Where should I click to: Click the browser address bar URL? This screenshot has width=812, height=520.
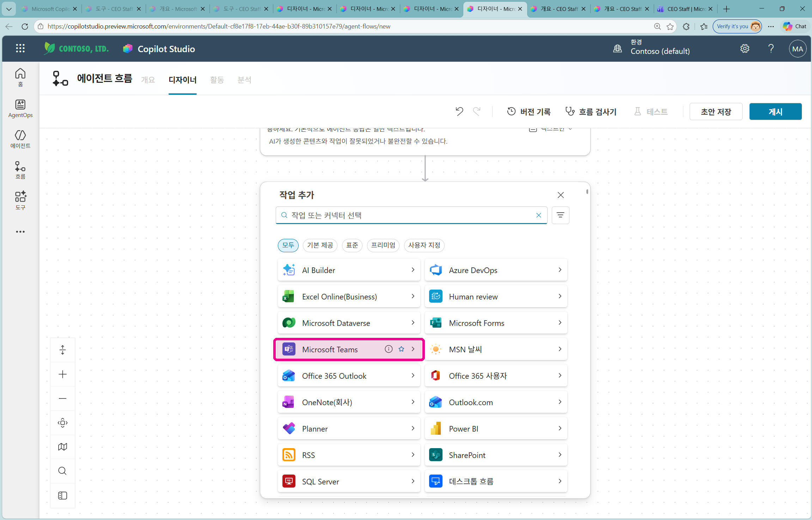[219, 26]
